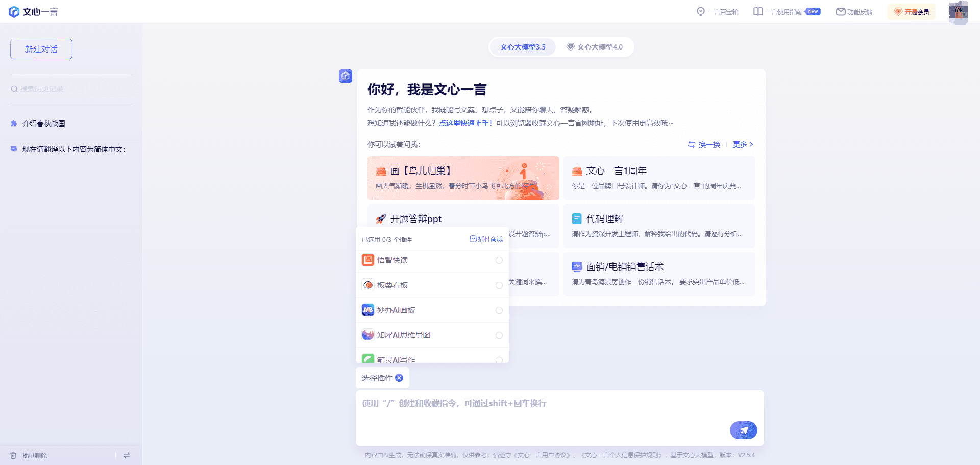
Task: Open the 悟智快读 plugin icon
Action: [367, 260]
